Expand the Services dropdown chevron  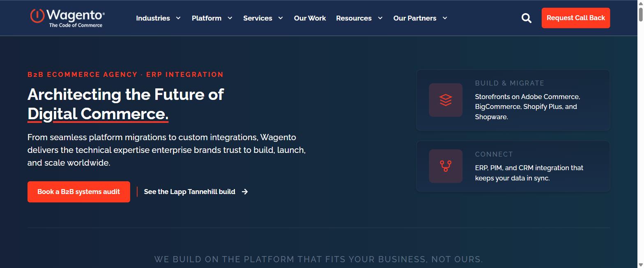281,18
